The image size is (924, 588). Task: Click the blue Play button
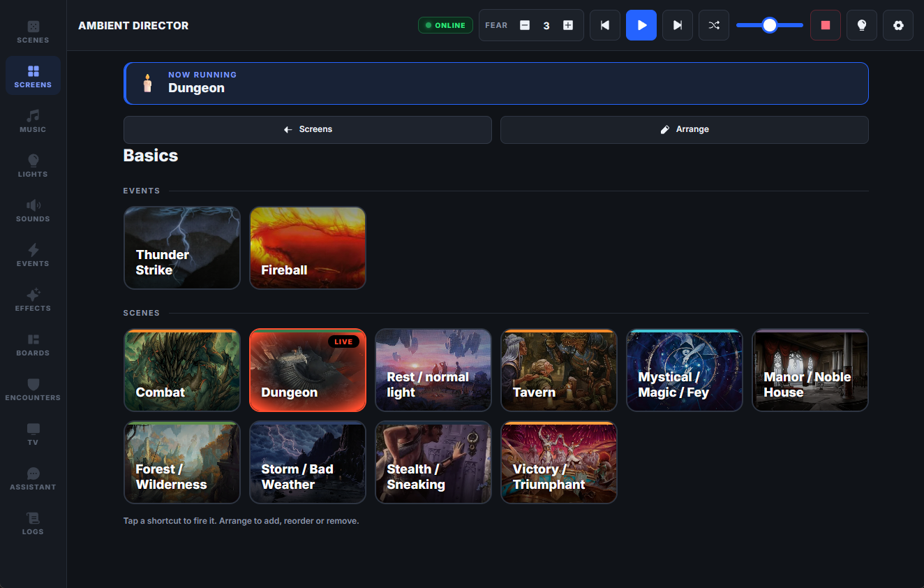click(641, 25)
